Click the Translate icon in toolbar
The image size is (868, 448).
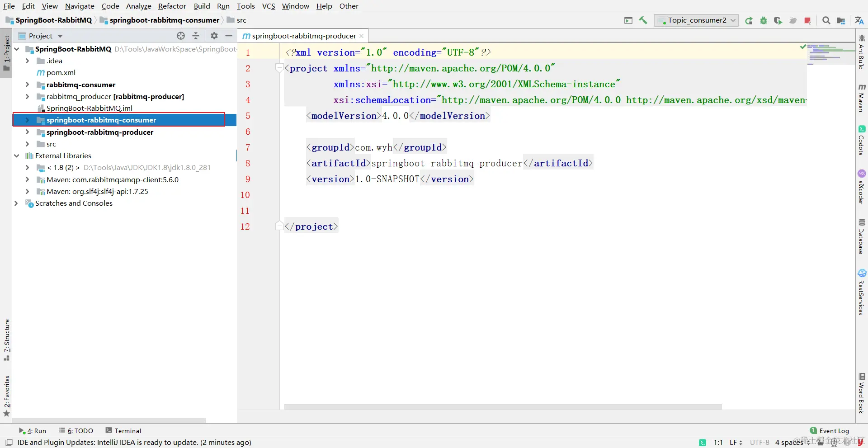pyautogui.click(x=859, y=20)
